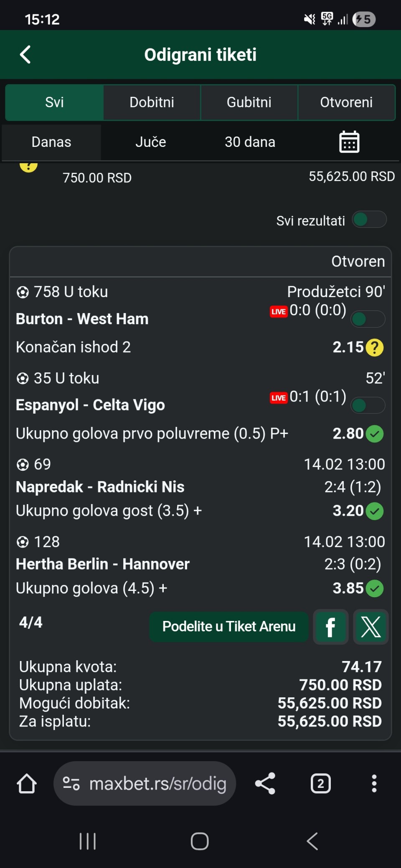Tap the back arrow in header
Viewport: 401px width, 868px height.
point(25,55)
